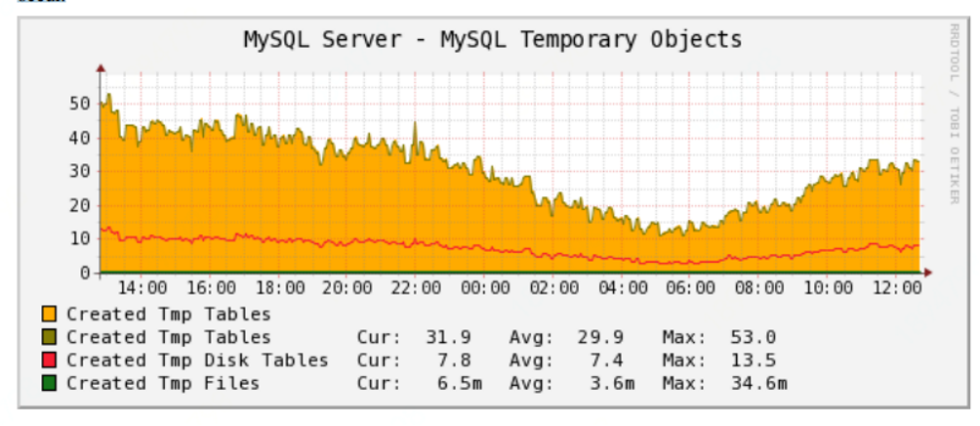Click the Max: label in the Created Tmp Disk Tables row
The image size is (980, 426).
[x=684, y=361]
